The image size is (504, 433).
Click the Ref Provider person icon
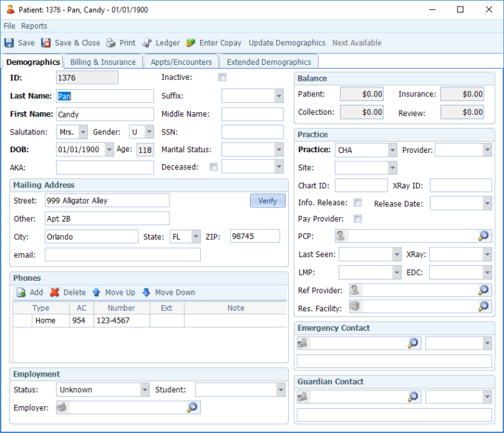[354, 290]
